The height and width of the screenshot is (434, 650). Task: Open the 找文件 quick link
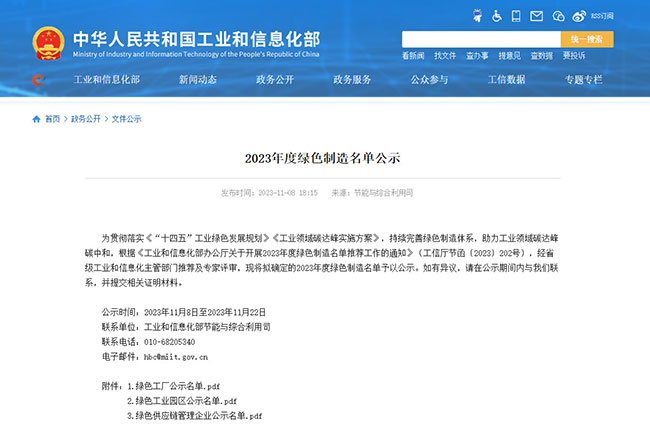click(x=445, y=56)
